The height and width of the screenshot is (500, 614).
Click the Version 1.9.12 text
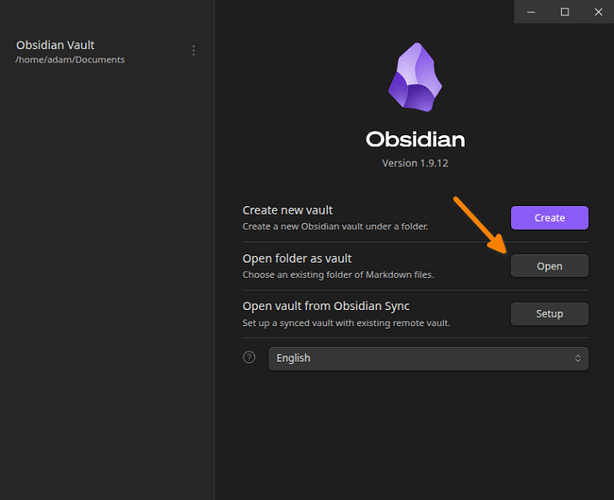point(414,163)
